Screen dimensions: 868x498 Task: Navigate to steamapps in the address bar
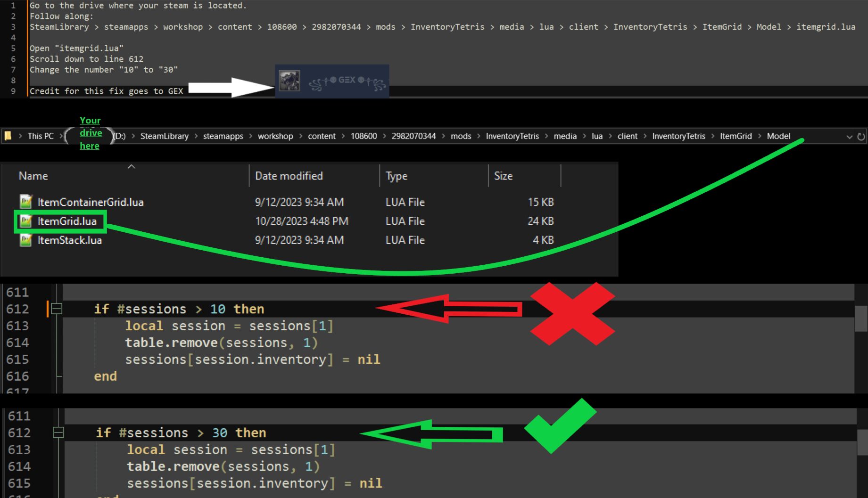[223, 136]
